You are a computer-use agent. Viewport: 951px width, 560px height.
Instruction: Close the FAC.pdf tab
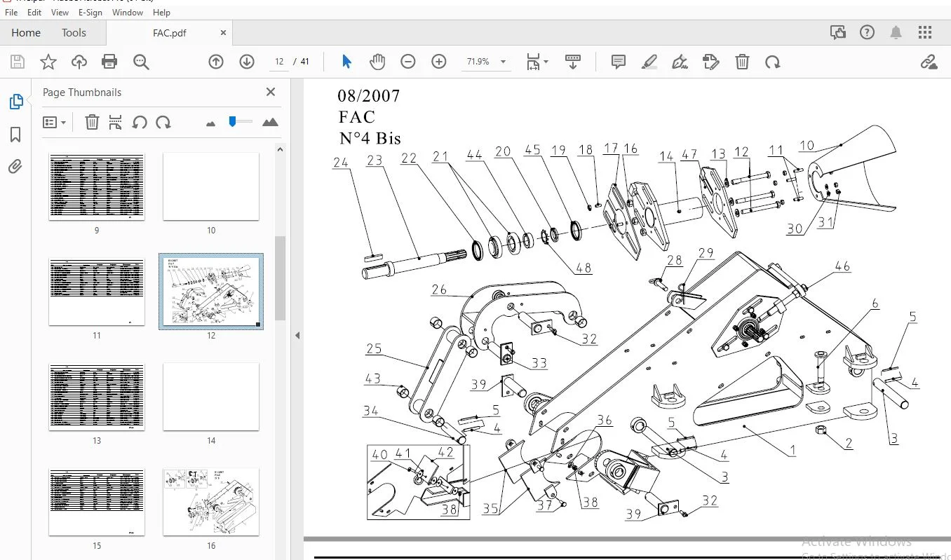pyautogui.click(x=223, y=33)
